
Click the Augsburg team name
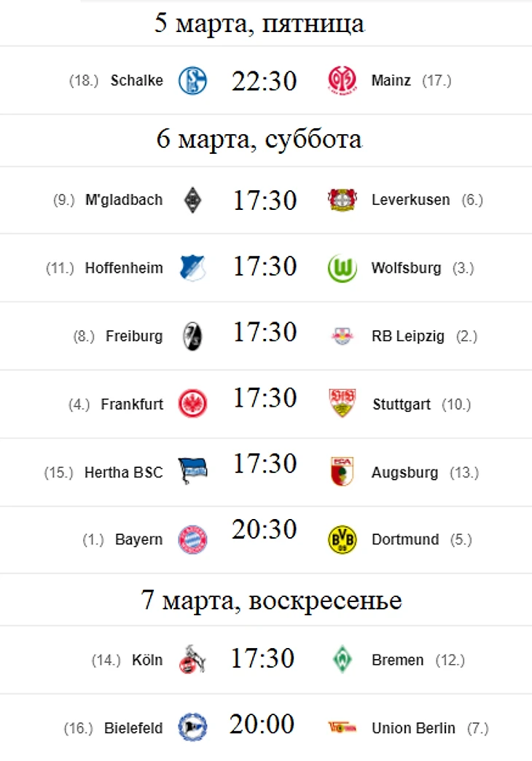pos(404,473)
